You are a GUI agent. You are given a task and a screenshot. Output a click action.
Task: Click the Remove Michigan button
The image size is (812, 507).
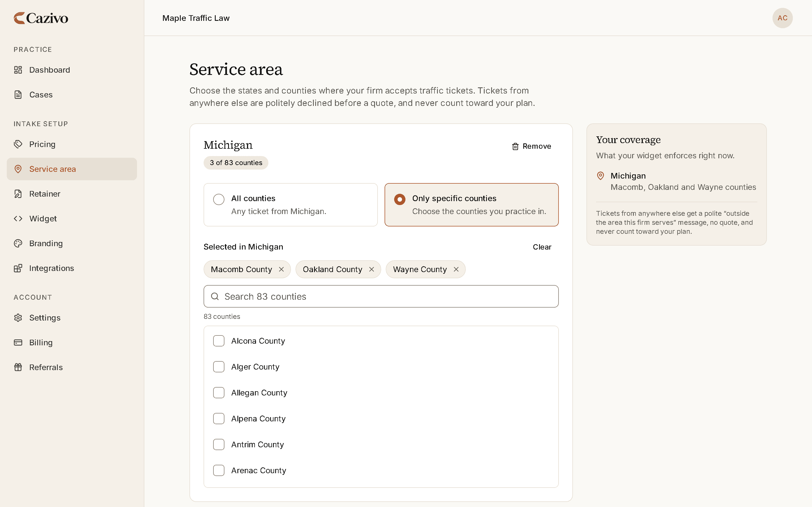(x=531, y=146)
